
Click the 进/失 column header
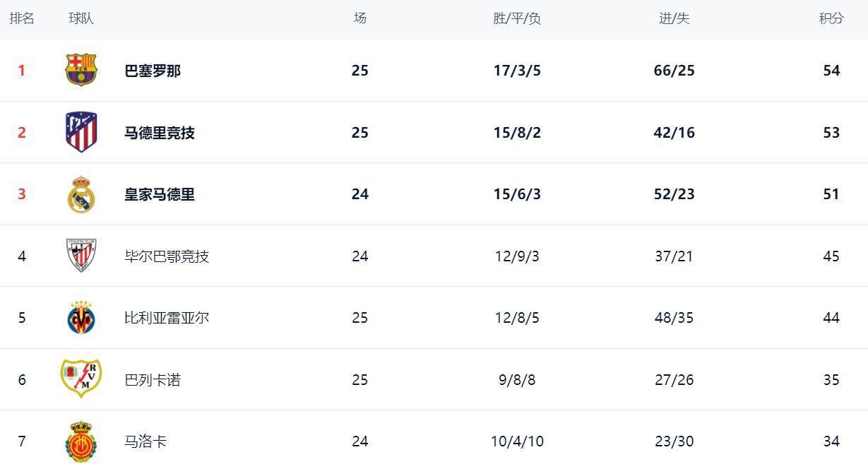(674, 18)
